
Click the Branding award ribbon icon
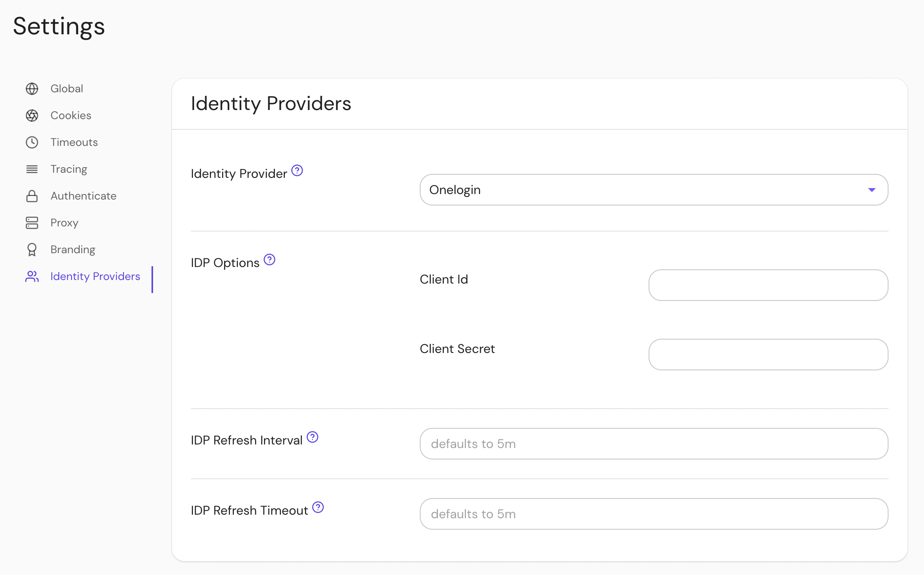32,250
